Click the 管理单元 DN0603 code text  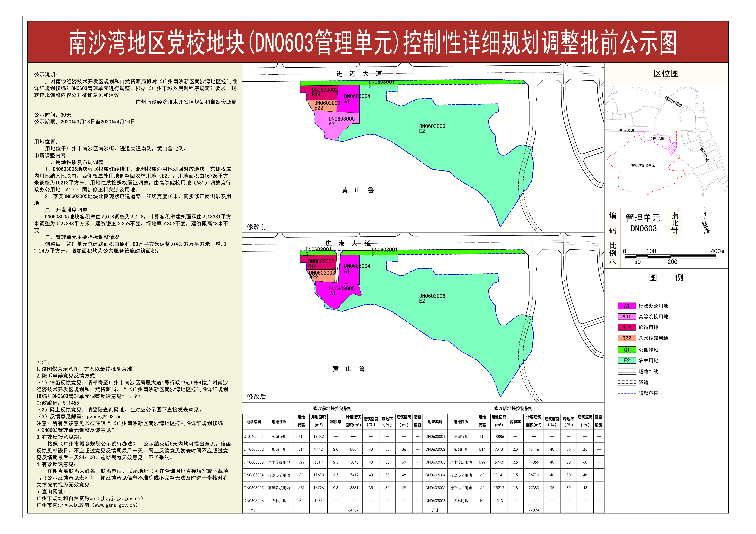point(643,223)
